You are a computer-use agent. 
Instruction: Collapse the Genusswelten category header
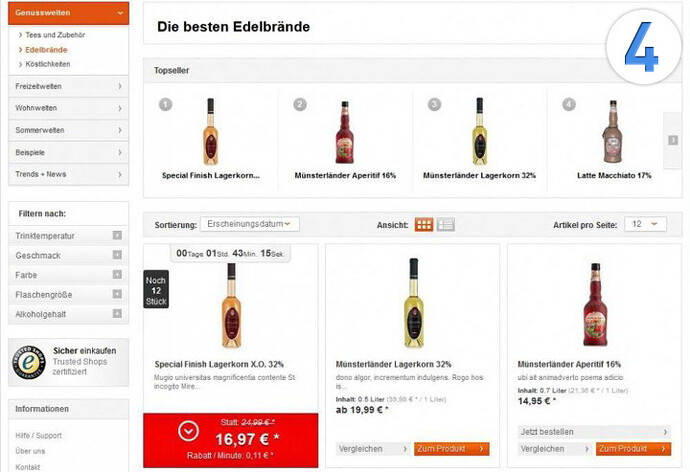click(x=69, y=13)
